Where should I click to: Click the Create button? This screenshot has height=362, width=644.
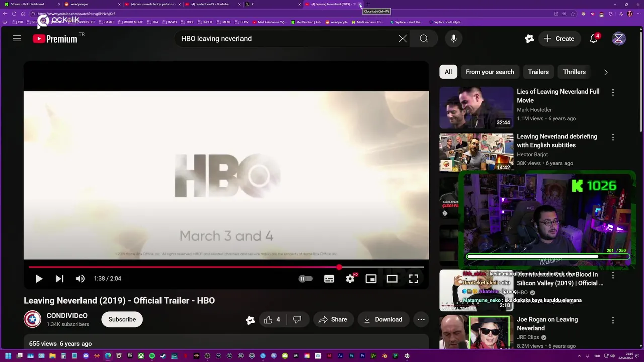(x=559, y=39)
